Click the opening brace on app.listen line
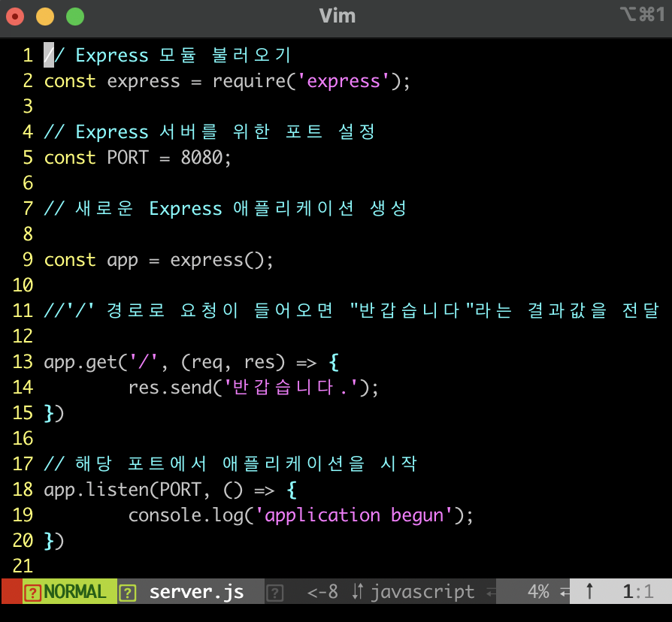 (292, 490)
